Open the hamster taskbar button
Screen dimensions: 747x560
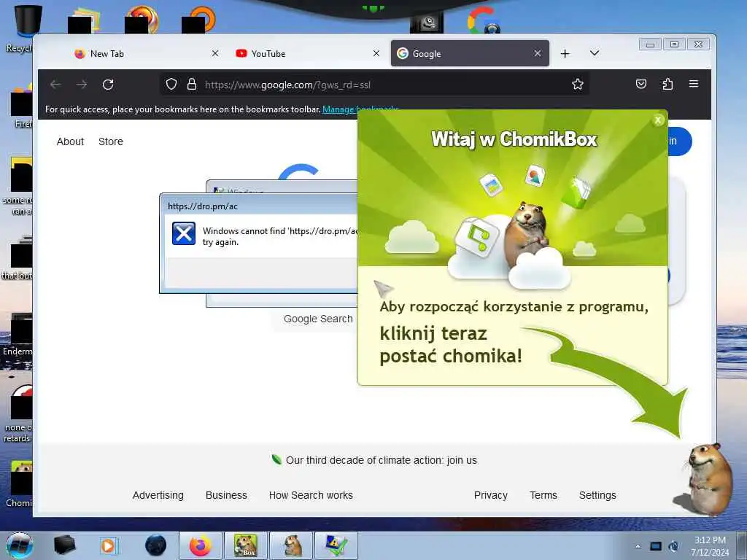(x=291, y=545)
